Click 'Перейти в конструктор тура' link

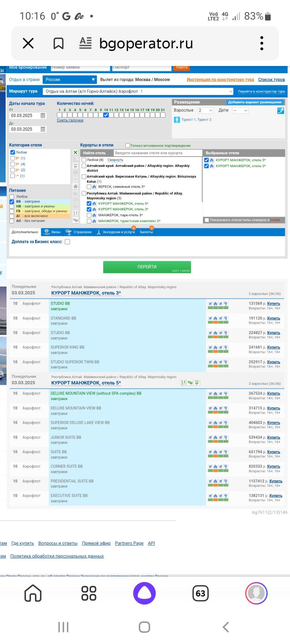(x=261, y=91)
